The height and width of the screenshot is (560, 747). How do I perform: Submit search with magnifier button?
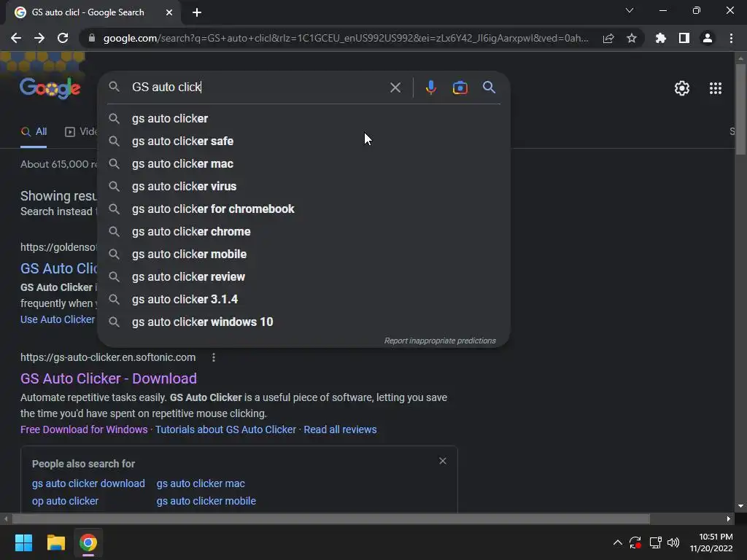click(489, 87)
